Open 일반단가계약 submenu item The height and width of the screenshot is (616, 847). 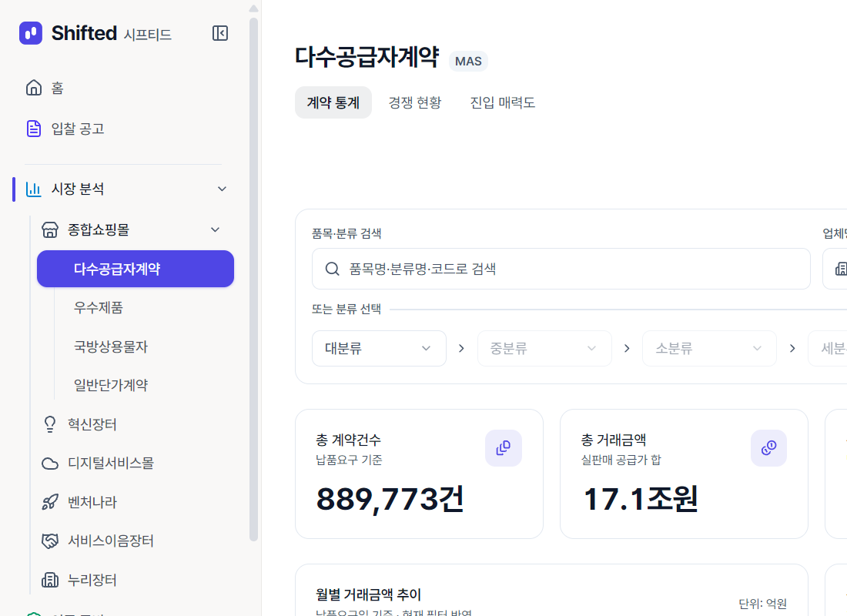pos(111,385)
